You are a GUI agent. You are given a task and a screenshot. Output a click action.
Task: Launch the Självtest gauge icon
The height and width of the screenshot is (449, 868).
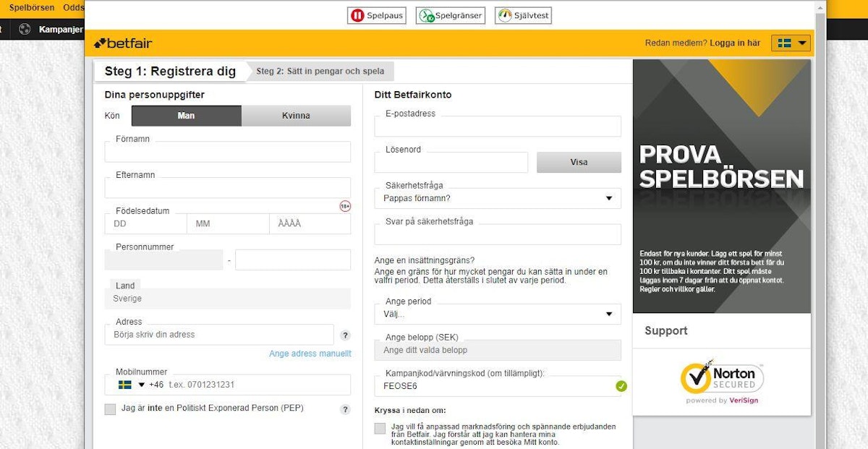tap(524, 15)
